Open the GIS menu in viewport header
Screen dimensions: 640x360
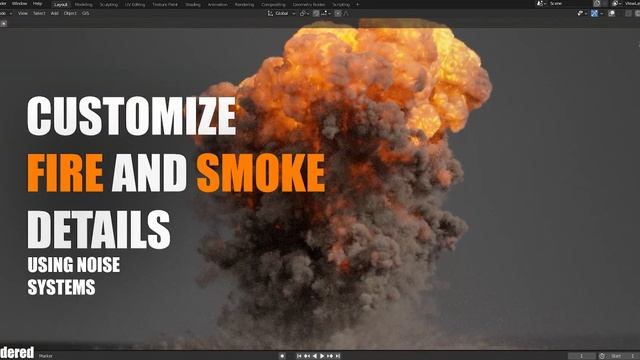click(85, 13)
